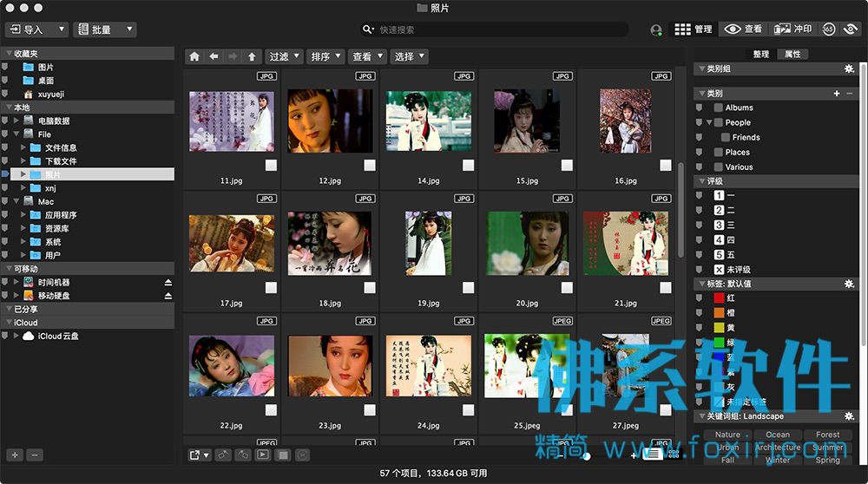Image resolution: width=868 pixels, height=484 pixels.
Task: Remove category using the minus icon
Action: pos(850,94)
